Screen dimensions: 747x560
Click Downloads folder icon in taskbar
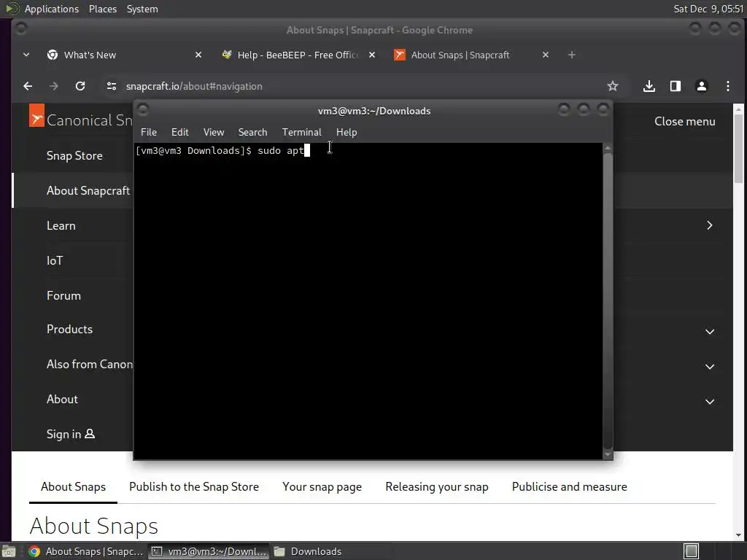(279, 551)
